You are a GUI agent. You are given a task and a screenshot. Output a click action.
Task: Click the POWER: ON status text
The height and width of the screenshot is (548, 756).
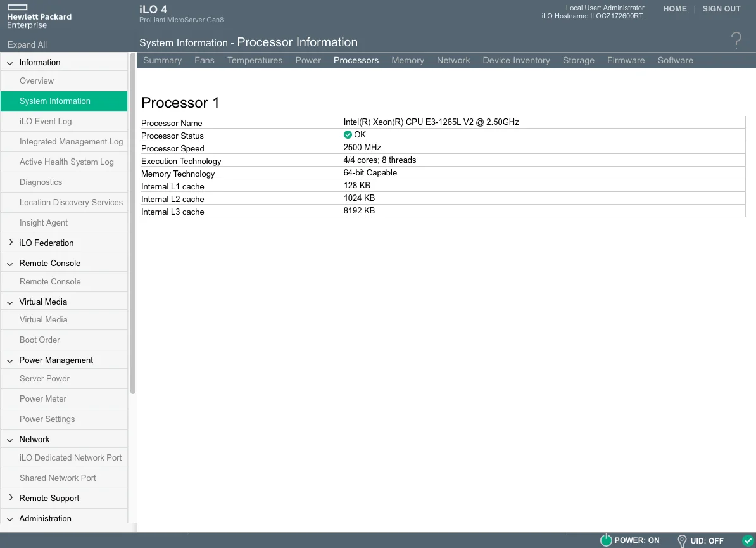tap(637, 541)
